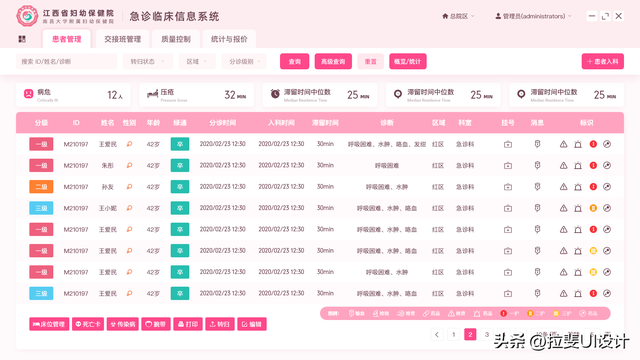Screen dimensions: 640x360
Task: Focus the 搜索 ID/姓名/诊断 search field
Action: (67, 62)
